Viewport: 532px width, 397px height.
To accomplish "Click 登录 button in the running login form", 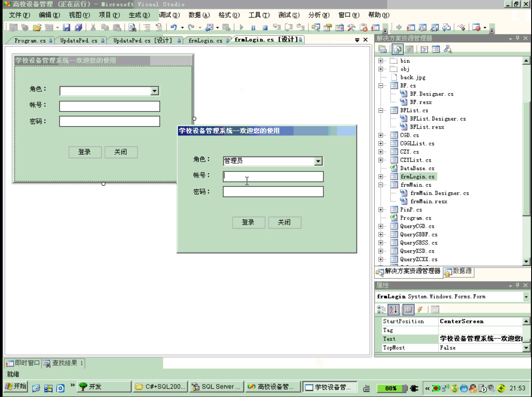I will coord(248,223).
